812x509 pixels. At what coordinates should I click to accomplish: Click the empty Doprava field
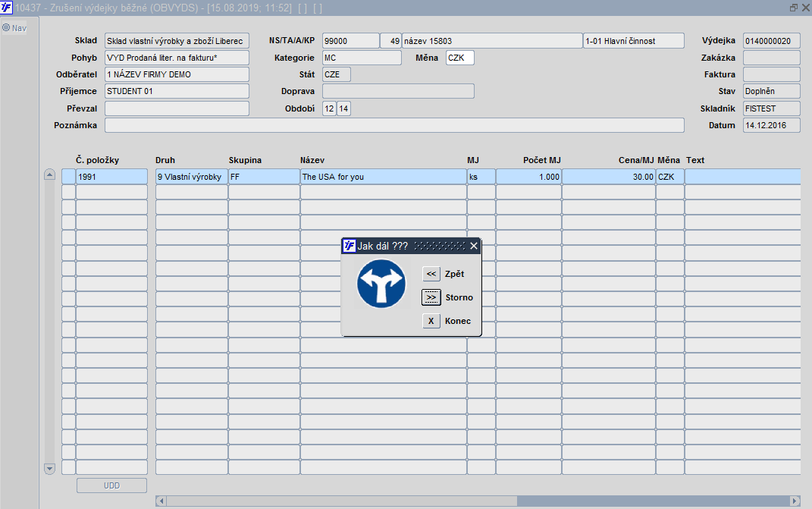point(398,91)
